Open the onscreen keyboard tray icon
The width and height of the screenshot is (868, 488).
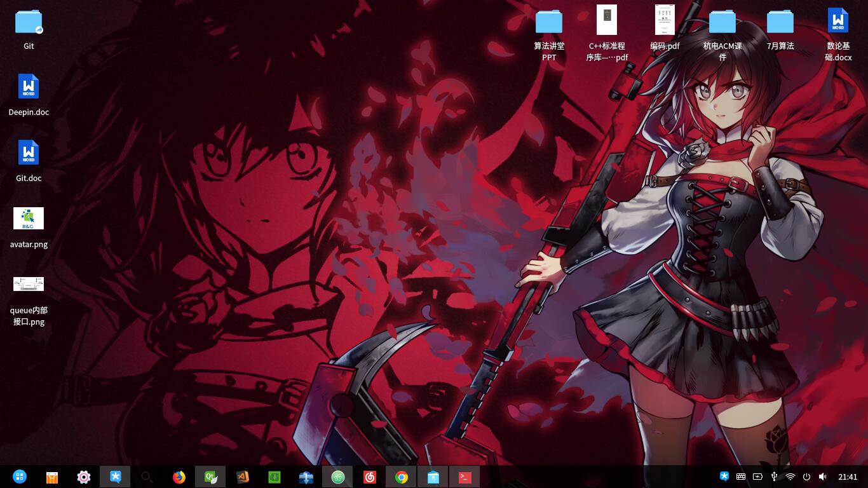741,477
